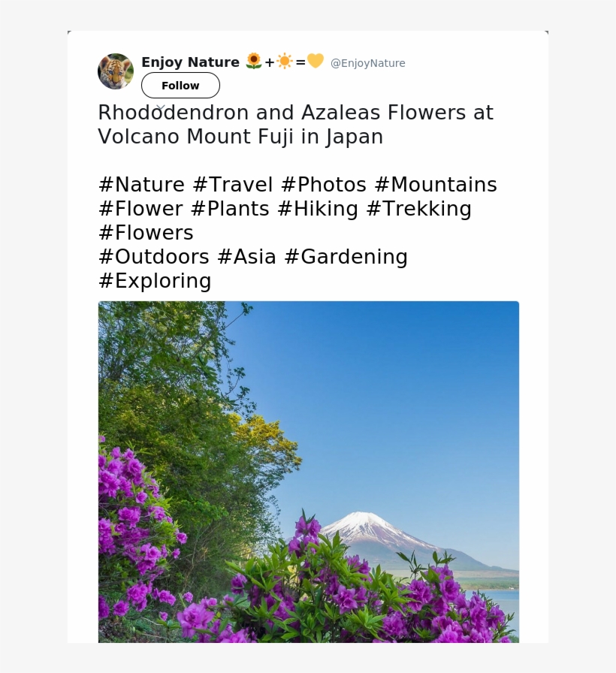The width and height of the screenshot is (616, 673).
Task: Open the @EnjoyNature profile handle
Action: (367, 63)
